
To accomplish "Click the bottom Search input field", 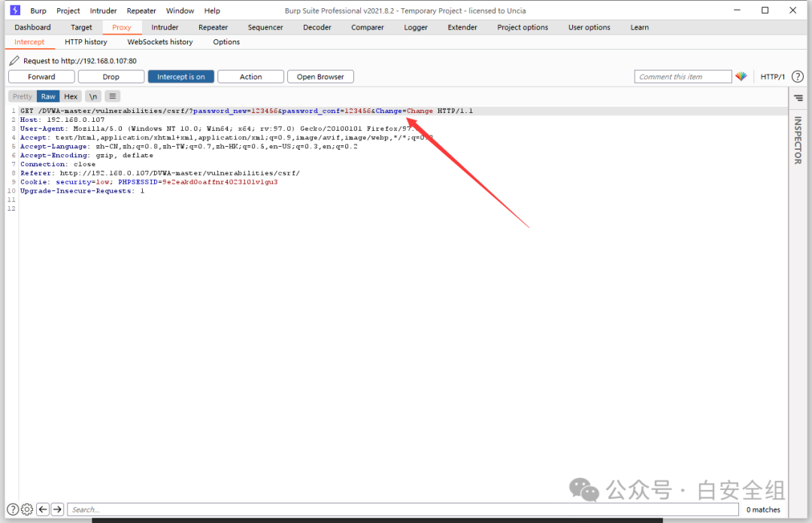I will [x=403, y=509].
